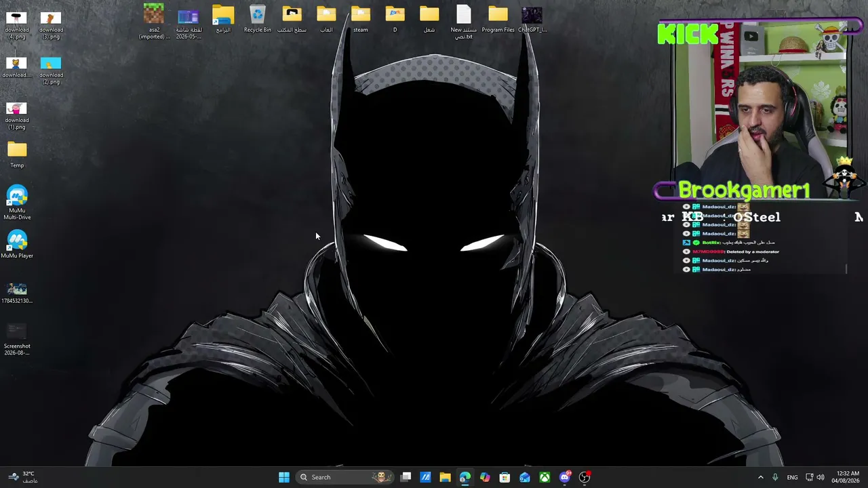This screenshot has width=868, height=488.
Task: Open Outlook from the taskbar
Action: pos(525,477)
